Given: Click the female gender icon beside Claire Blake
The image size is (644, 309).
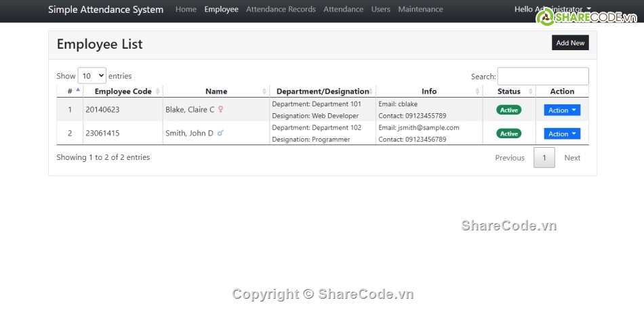Looking at the screenshot, I should point(220,110).
